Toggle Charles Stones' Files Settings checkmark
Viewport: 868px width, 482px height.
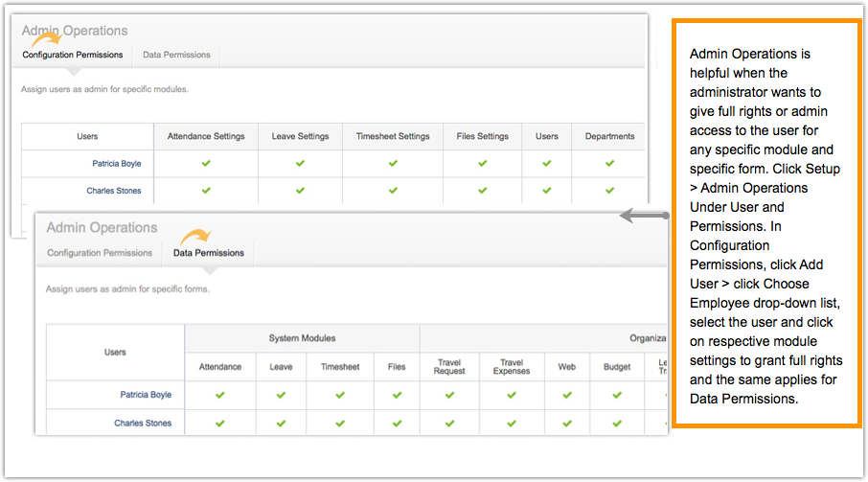coord(482,191)
